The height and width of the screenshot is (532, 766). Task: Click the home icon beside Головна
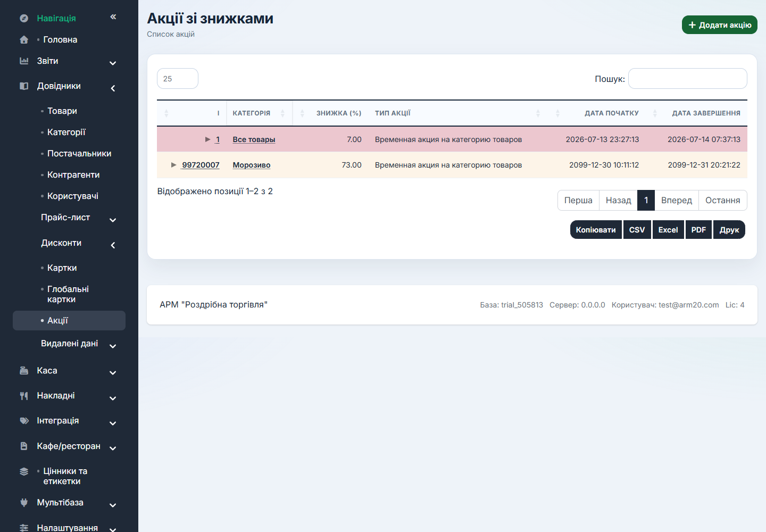coord(24,39)
